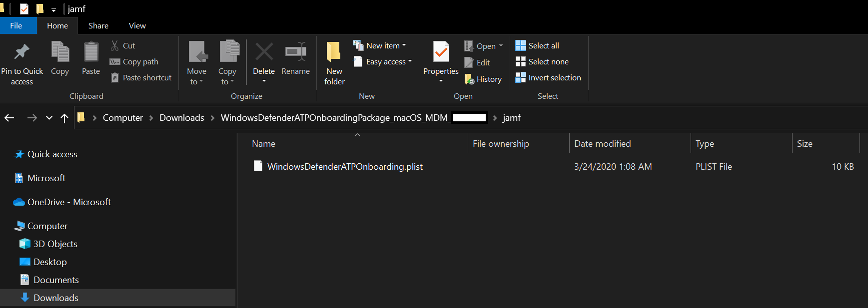Pin folder to Quick access
Viewport: 868px width, 308px height.
tap(22, 63)
